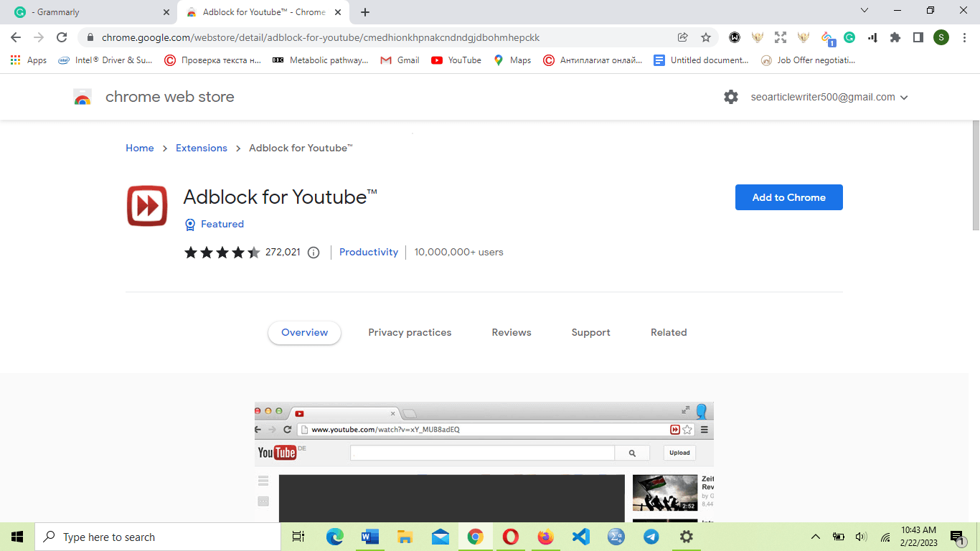
Task: Reload the current page
Action: coord(62,37)
